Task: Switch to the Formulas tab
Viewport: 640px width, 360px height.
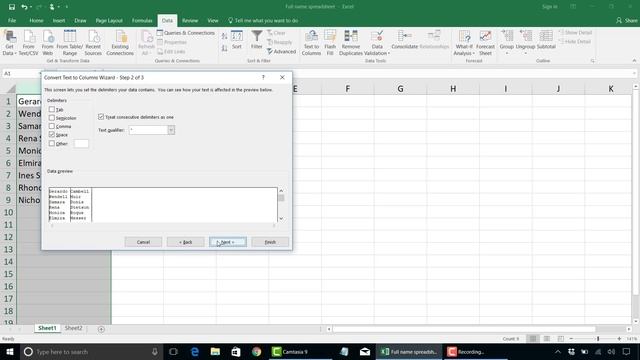Action: coord(142,20)
